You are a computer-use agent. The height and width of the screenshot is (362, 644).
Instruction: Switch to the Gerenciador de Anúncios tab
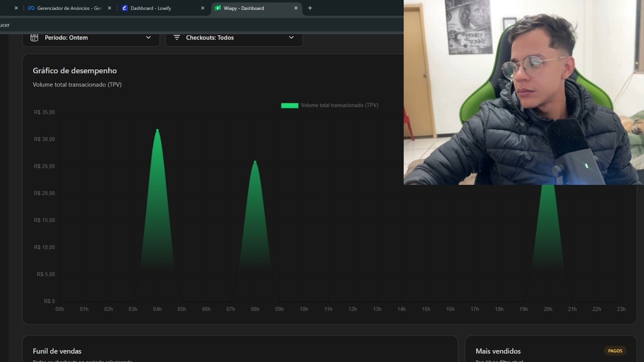pos(69,8)
